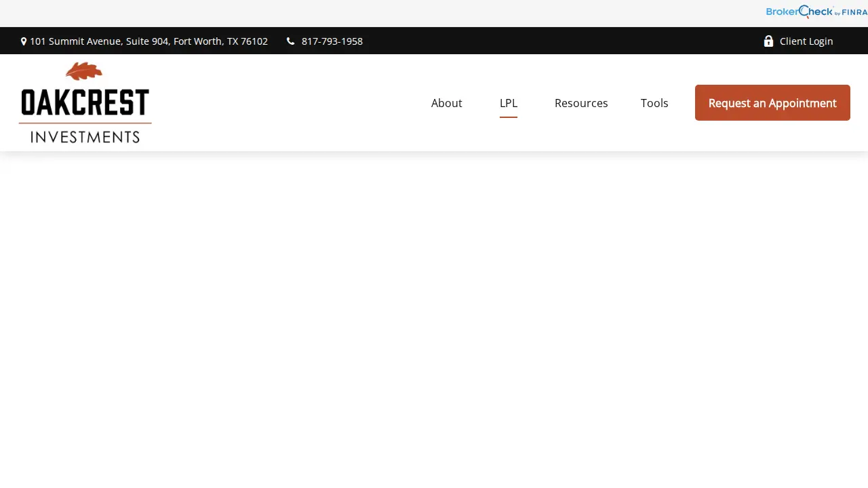This screenshot has width=868, height=488.
Task: Open the About menu
Action: (x=447, y=103)
